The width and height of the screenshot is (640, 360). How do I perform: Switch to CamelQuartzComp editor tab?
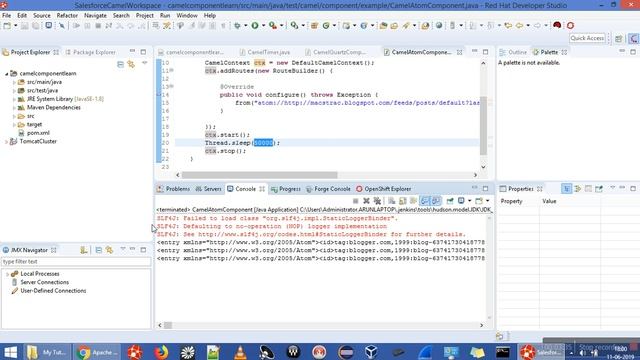point(336,52)
